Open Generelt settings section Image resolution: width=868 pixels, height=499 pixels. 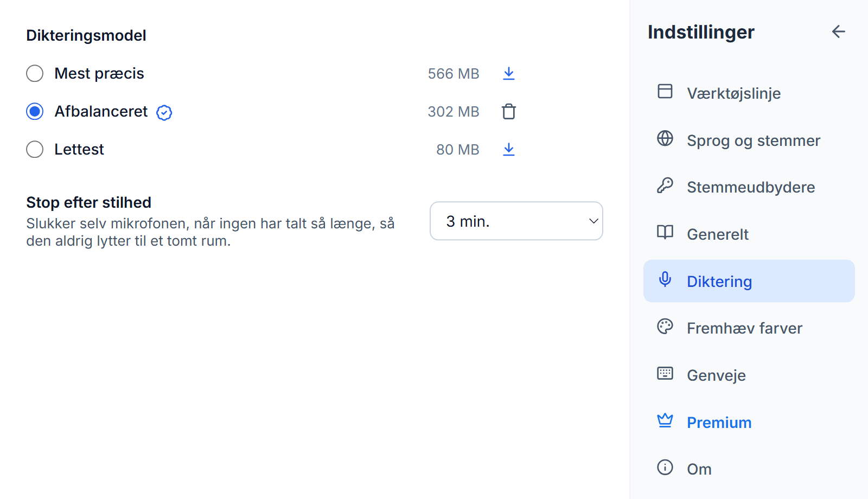[749, 234]
